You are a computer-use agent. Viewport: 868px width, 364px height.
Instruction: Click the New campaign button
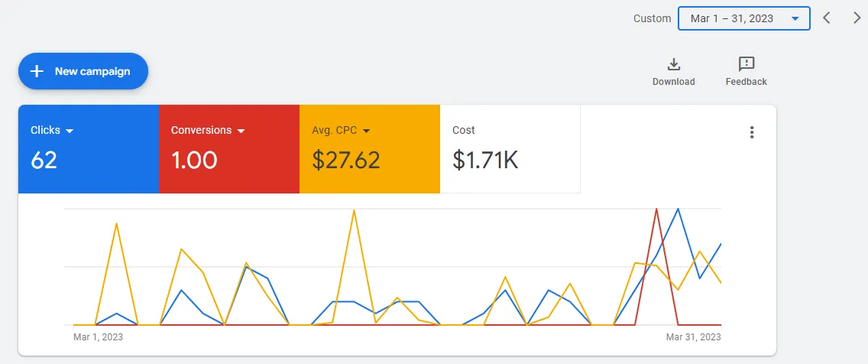pos(83,71)
